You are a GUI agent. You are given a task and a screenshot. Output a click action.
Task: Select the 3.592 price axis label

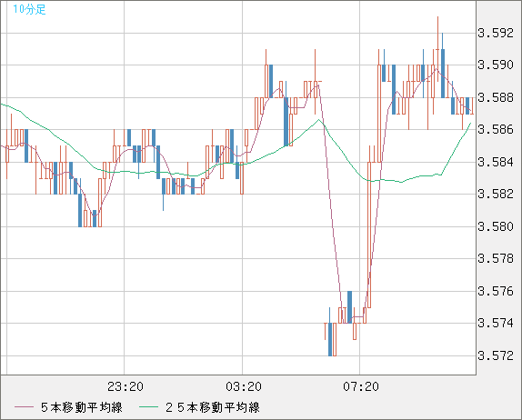[x=496, y=34]
